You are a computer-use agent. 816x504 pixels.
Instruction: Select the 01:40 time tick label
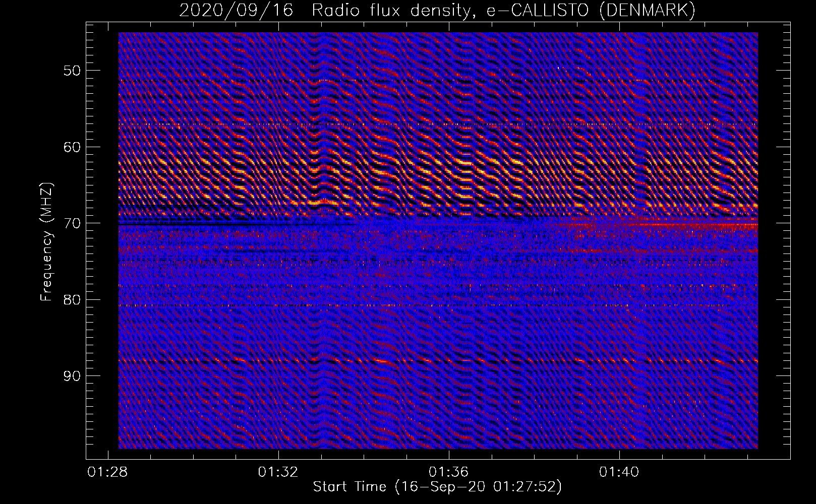pyautogui.click(x=619, y=472)
